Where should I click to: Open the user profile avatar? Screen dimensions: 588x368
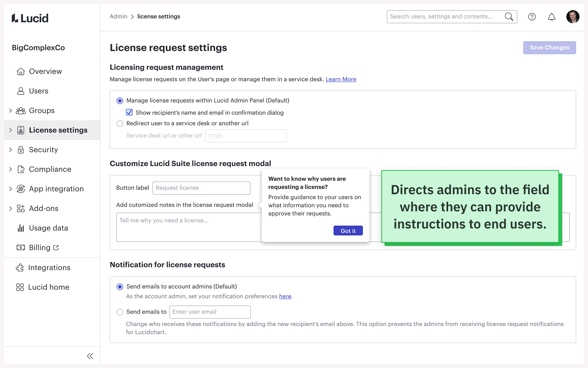click(x=573, y=17)
